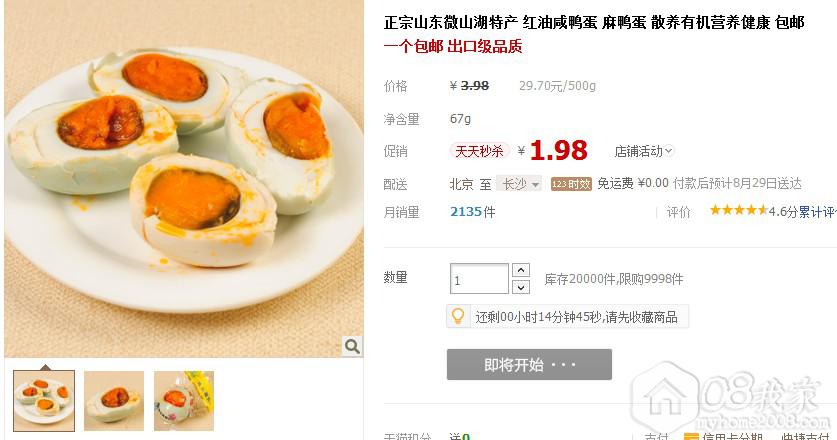The width and height of the screenshot is (837, 440).
Task: Click the product title text
Action: [594, 22]
